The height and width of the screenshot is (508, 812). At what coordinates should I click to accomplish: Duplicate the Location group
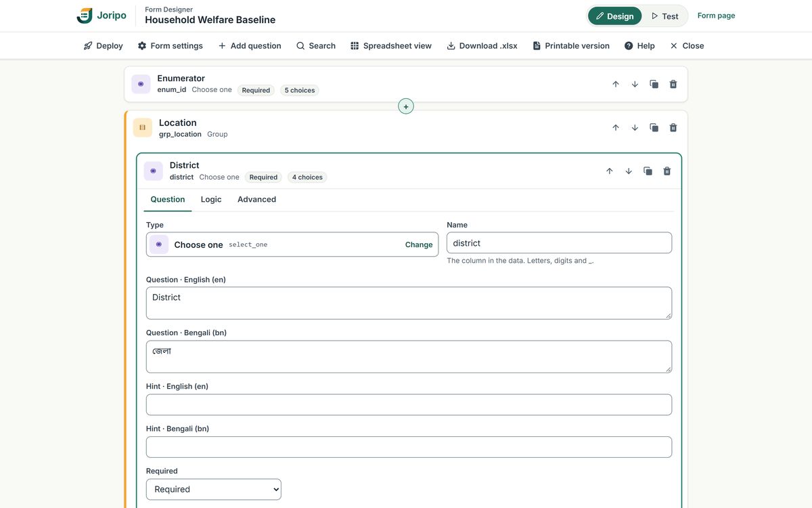[654, 127]
